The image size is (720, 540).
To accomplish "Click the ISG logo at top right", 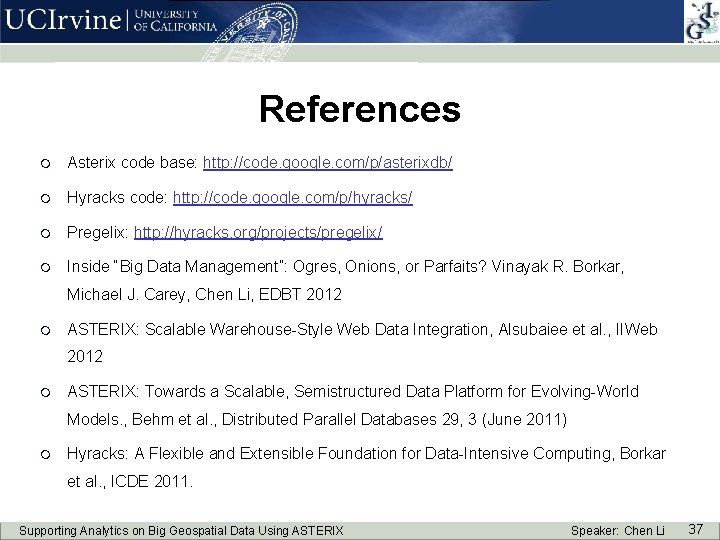I will click(702, 22).
